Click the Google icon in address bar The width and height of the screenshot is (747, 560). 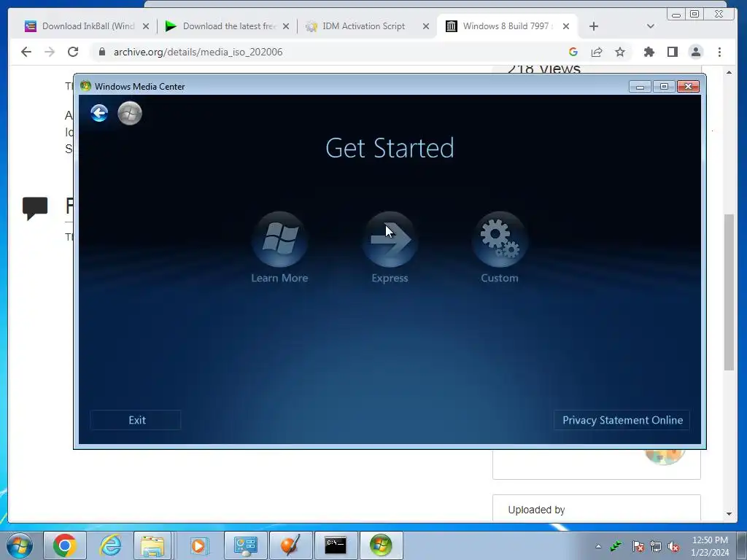coord(573,52)
